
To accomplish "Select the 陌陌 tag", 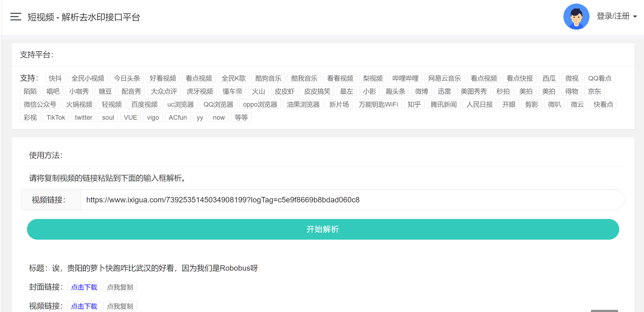I will pyautogui.click(x=30, y=91).
